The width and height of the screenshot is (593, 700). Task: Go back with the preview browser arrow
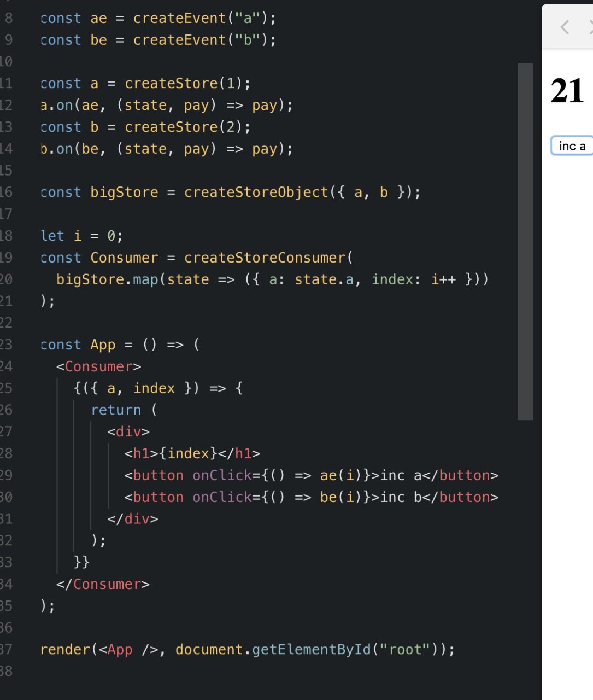click(x=565, y=27)
